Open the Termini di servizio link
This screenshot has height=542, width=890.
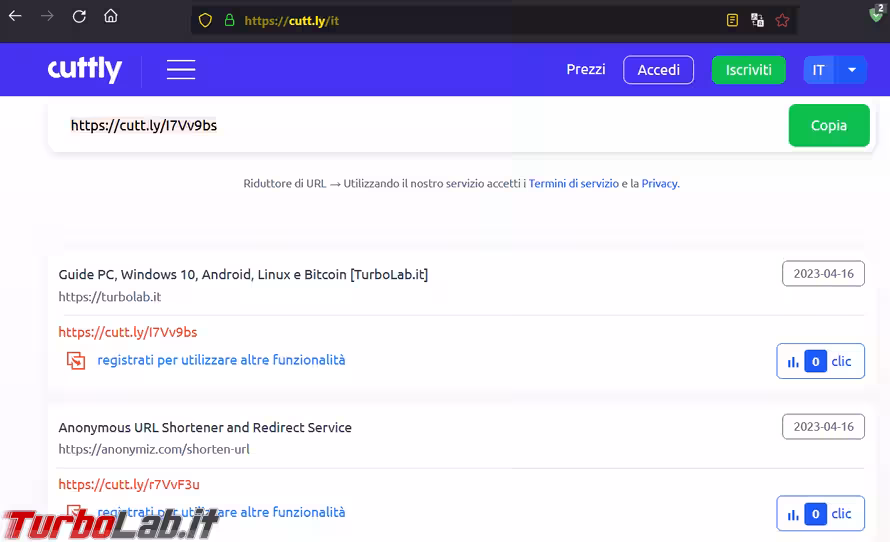(573, 184)
